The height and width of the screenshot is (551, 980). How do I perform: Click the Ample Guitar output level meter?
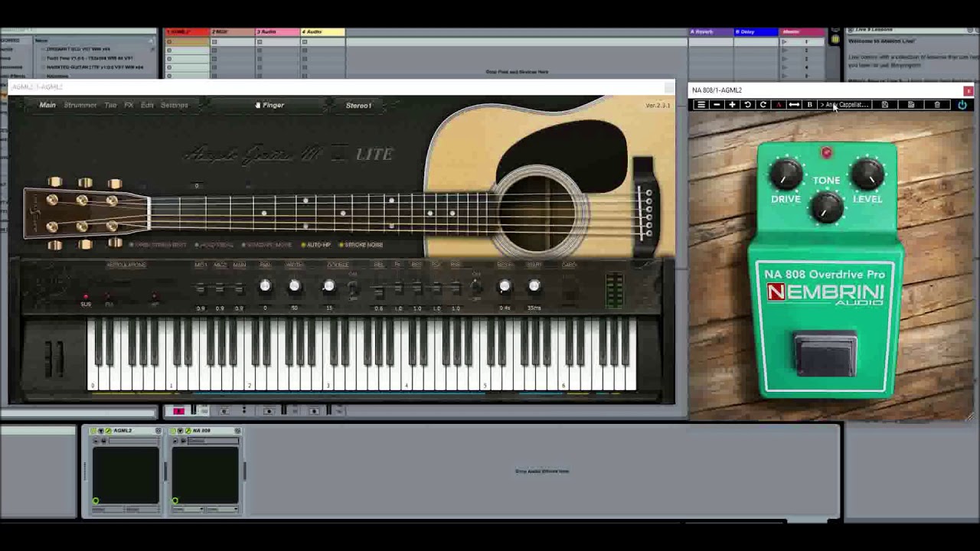point(614,291)
